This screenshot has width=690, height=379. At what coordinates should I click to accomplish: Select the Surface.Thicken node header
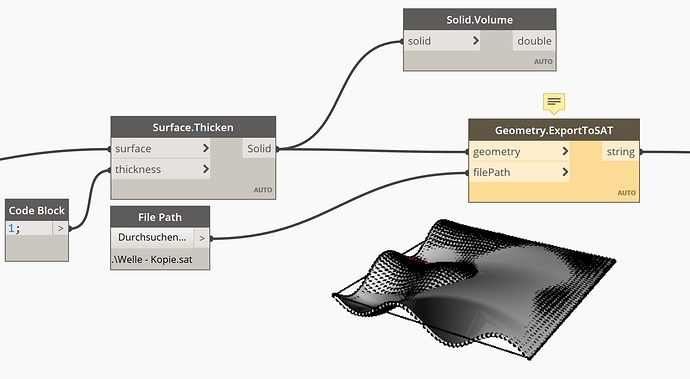193,127
